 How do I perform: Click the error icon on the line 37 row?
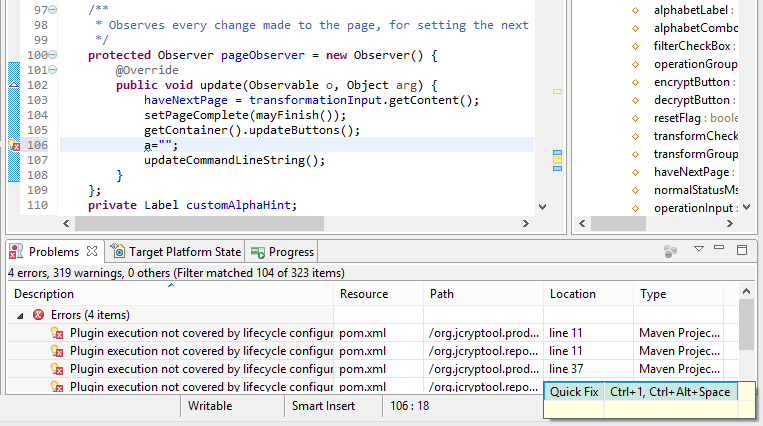tap(57, 369)
